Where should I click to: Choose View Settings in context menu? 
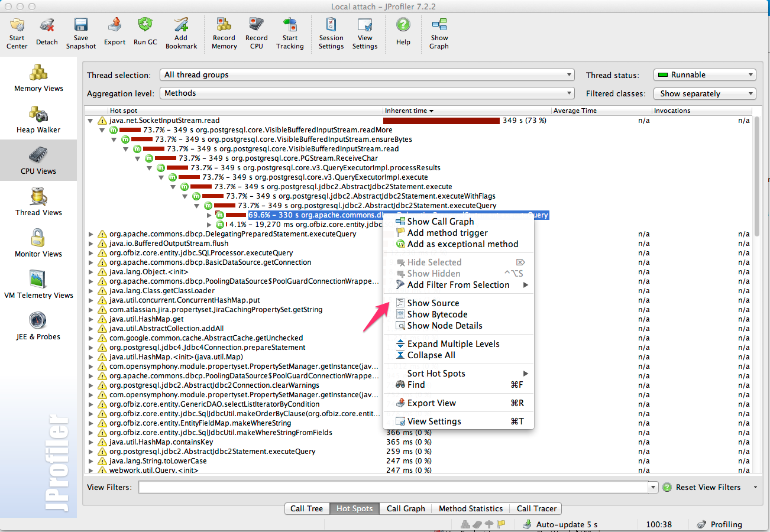coord(458,421)
